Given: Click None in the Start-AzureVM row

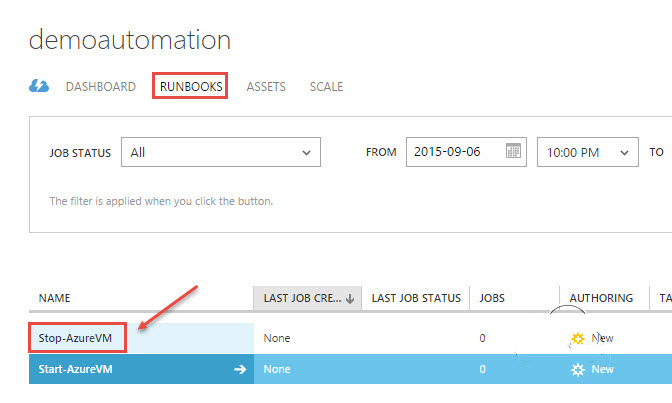Looking at the screenshot, I should point(277,369).
